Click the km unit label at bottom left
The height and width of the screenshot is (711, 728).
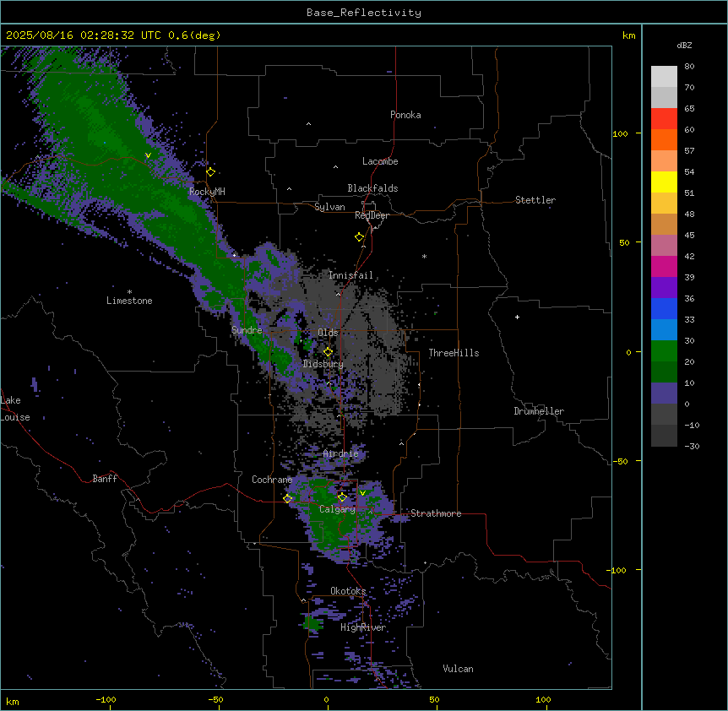13,701
